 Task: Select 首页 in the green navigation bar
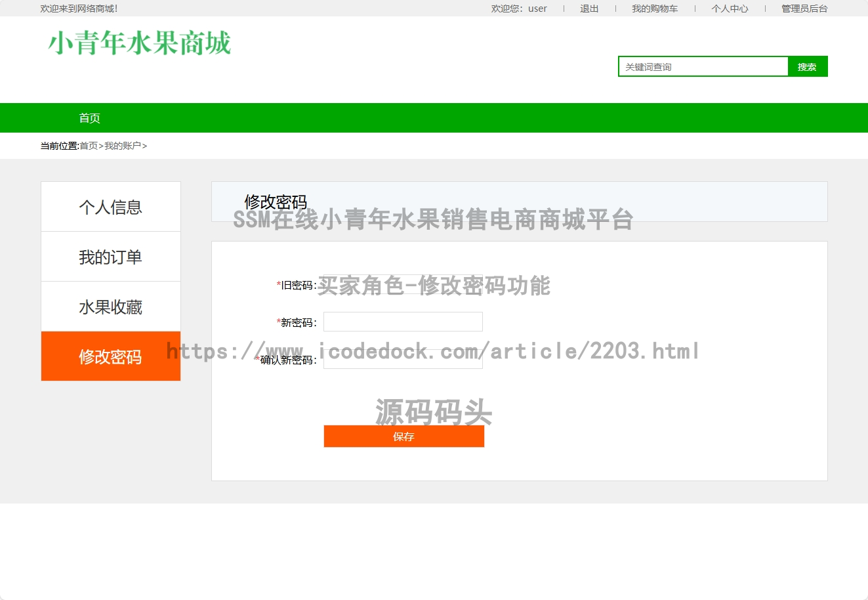[90, 118]
